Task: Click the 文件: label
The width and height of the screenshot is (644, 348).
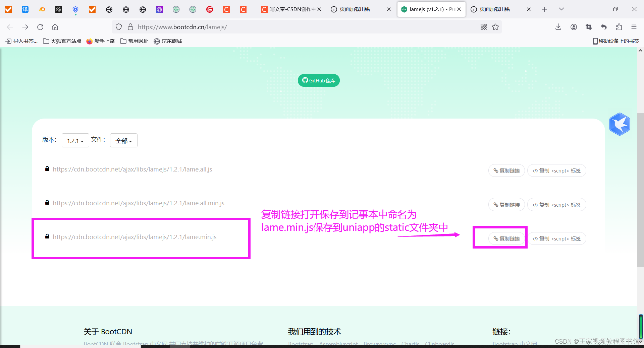Action: point(98,139)
